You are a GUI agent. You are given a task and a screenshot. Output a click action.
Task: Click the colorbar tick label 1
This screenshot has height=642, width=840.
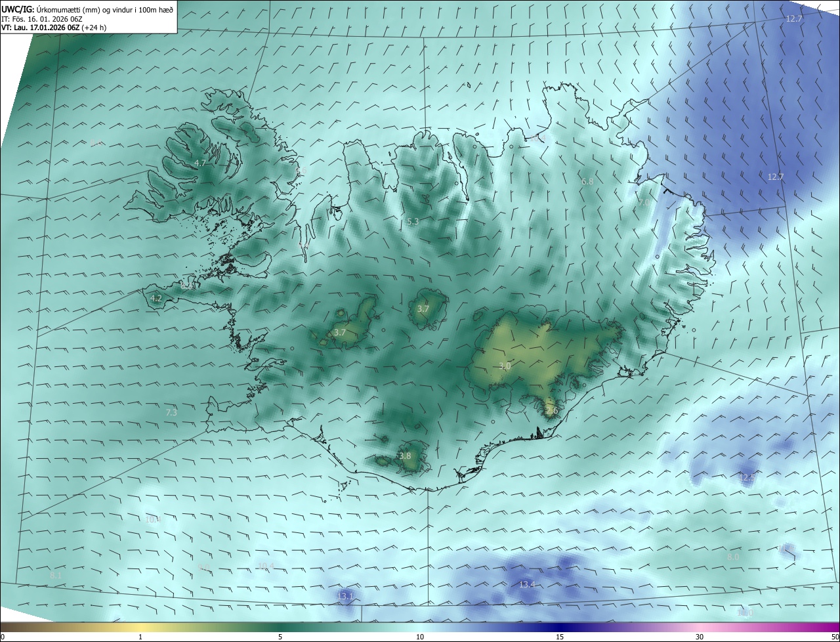140,637
